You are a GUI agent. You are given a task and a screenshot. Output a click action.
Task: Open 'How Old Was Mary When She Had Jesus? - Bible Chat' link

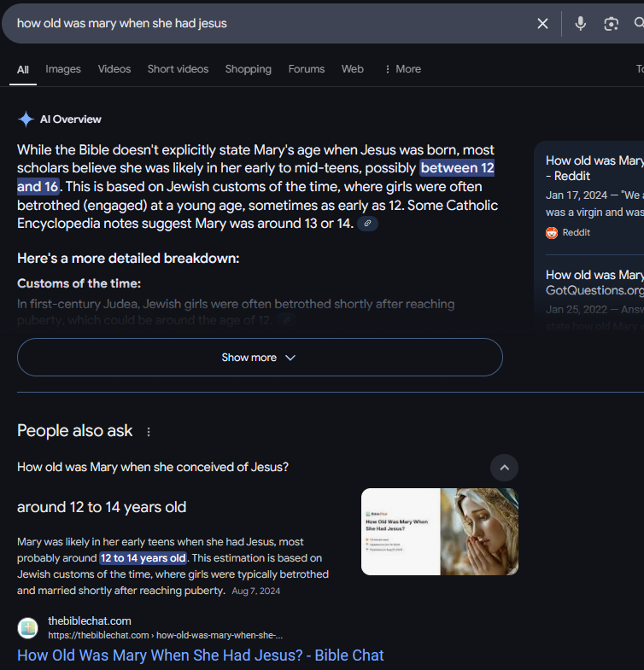pyautogui.click(x=201, y=655)
